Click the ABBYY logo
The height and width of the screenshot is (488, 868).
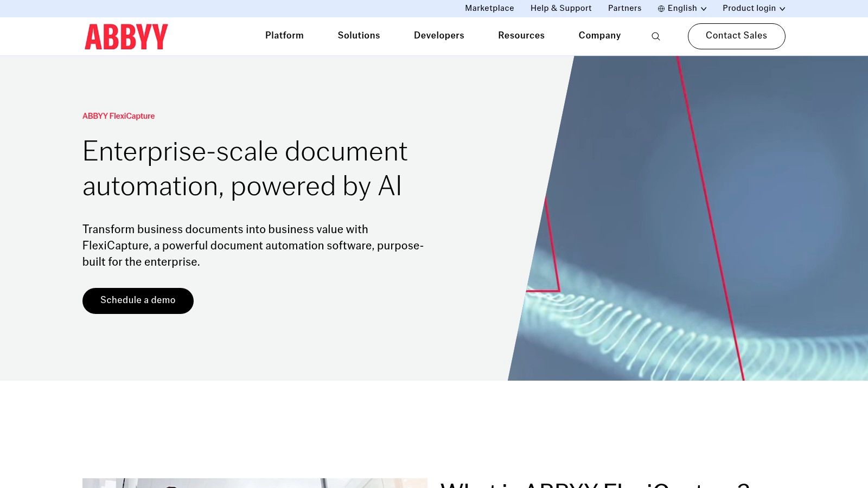coord(126,36)
